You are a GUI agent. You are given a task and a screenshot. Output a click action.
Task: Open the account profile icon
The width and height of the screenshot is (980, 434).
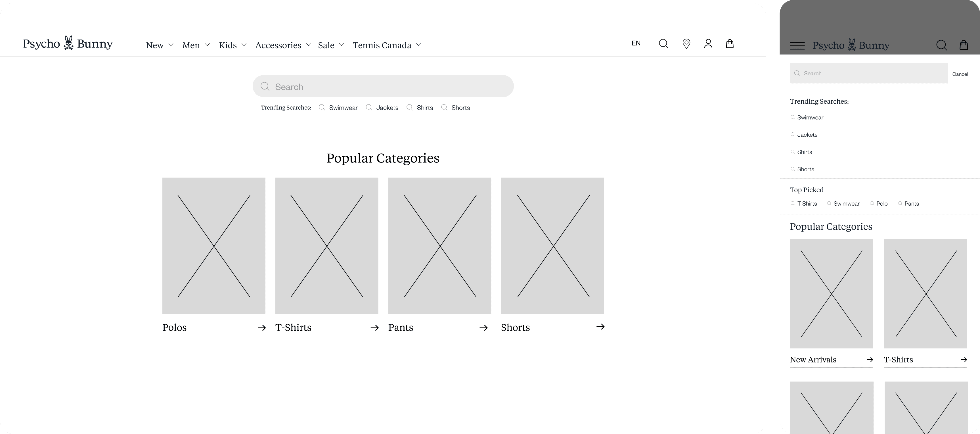click(x=708, y=44)
